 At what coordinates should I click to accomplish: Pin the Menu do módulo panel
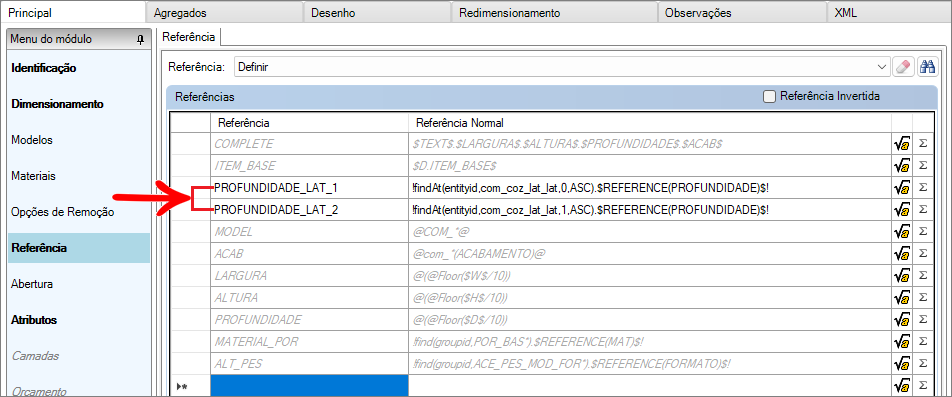point(140,39)
